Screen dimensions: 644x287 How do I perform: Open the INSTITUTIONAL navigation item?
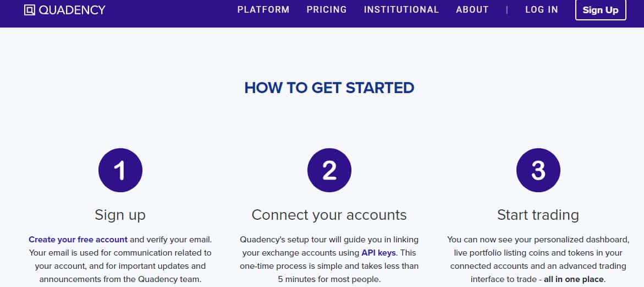click(401, 10)
